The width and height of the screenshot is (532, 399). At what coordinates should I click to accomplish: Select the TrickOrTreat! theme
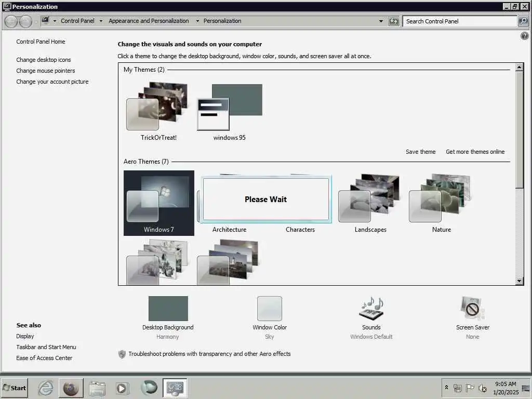tap(159, 111)
